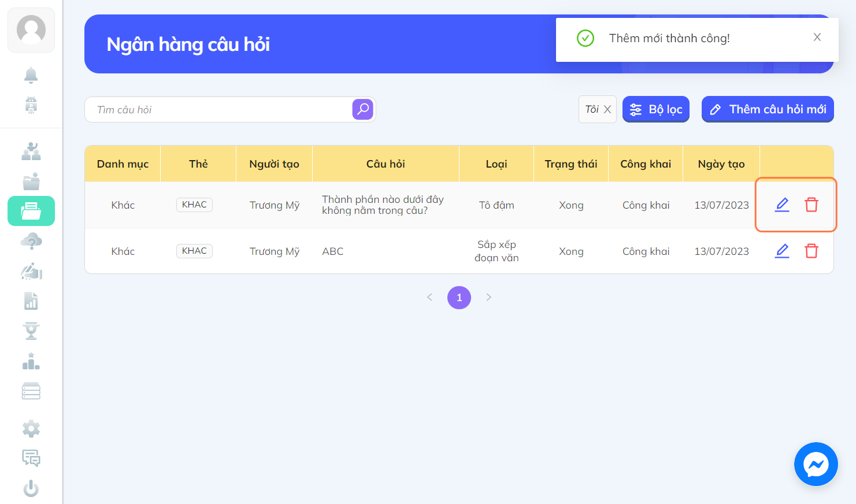Click the KHAC tag in 'Tô đậm' row
The height and width of the screenshot is (504, 856).
[x=194, y=205]
